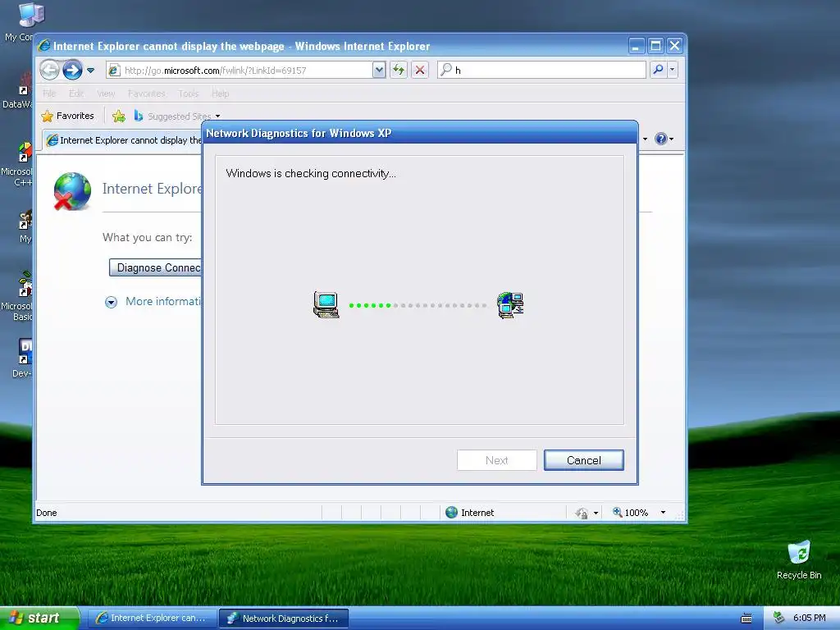Click the Add to Favorites Bar icon
Image resolution: width=840 pixels, height=630 pixels.
pos(119,116)
